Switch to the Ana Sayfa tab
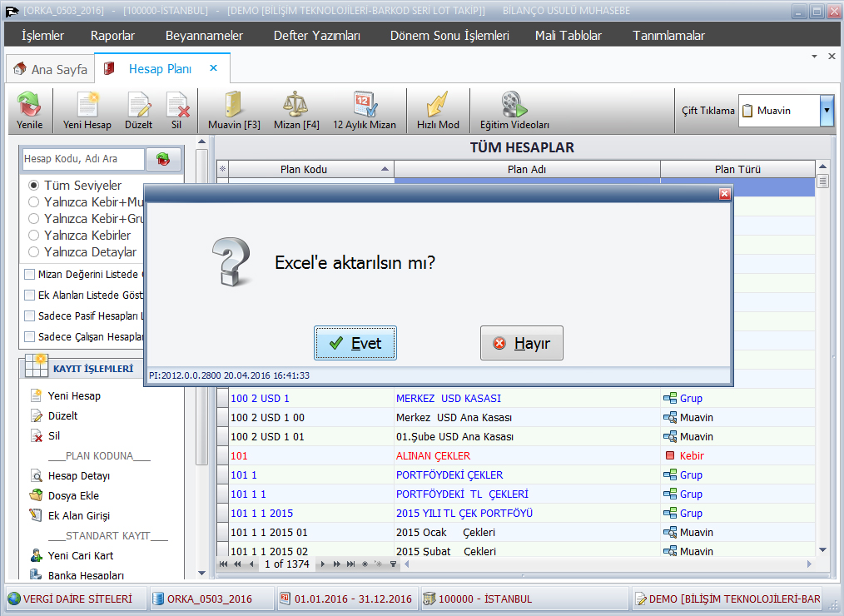 pyautogui.click(x=51, y=69)
